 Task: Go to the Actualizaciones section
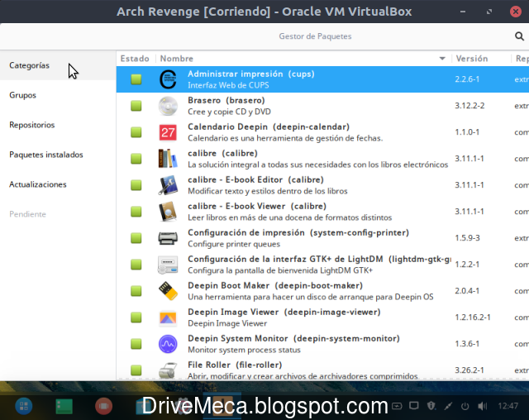58,184
